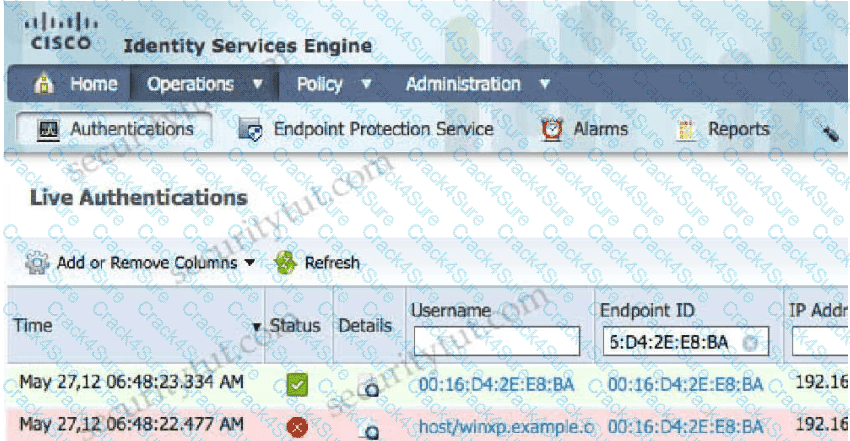Open the Policy menu
Image resolution: width=850 pixels, height=441 pixels.
coord(319,85)
